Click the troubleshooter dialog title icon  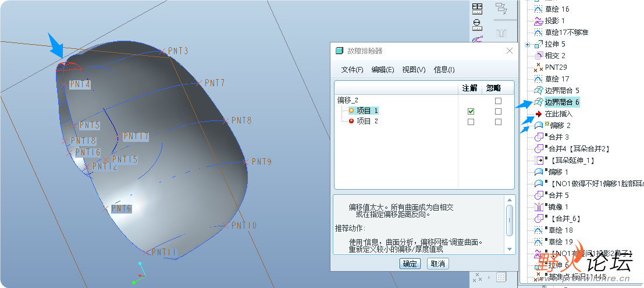click(x=339, y=51)
